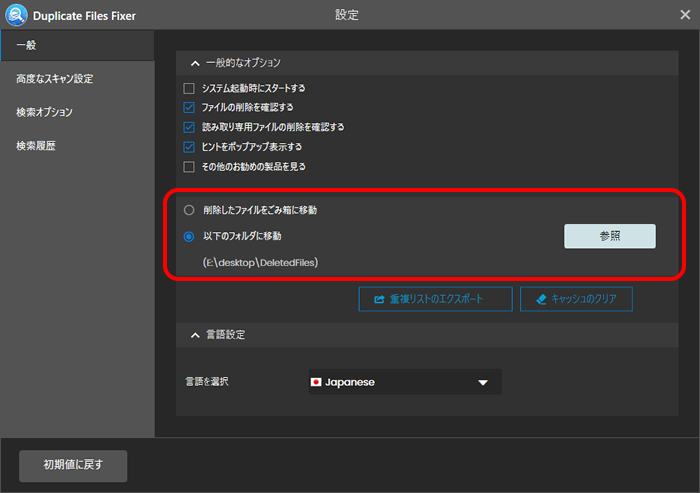Viewport: 700px width, 493px height.
Task: Open 検索履歴 section
Action: click(x=36, y=146)
